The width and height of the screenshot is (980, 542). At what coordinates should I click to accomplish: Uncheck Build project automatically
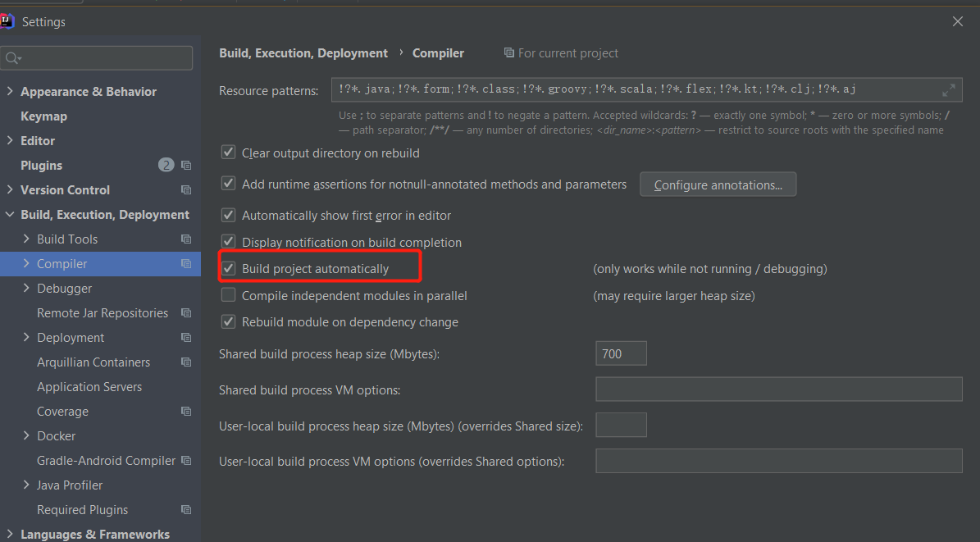point(228,269)
